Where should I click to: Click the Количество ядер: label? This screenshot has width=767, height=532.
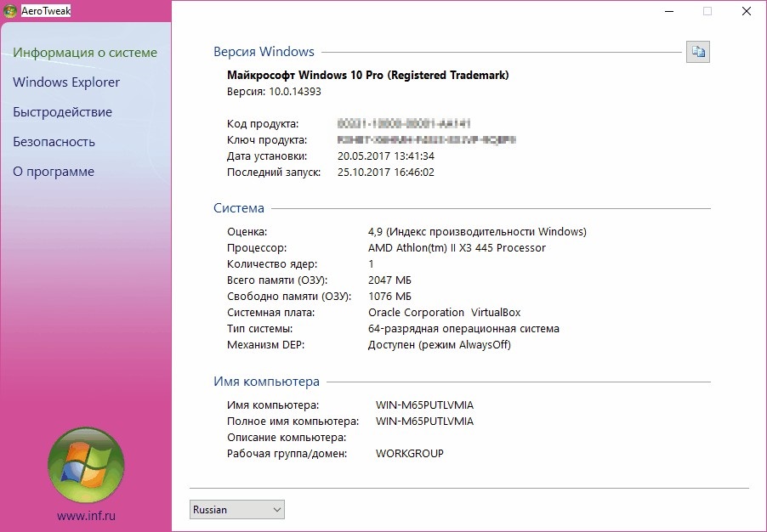tap(272, 264)
